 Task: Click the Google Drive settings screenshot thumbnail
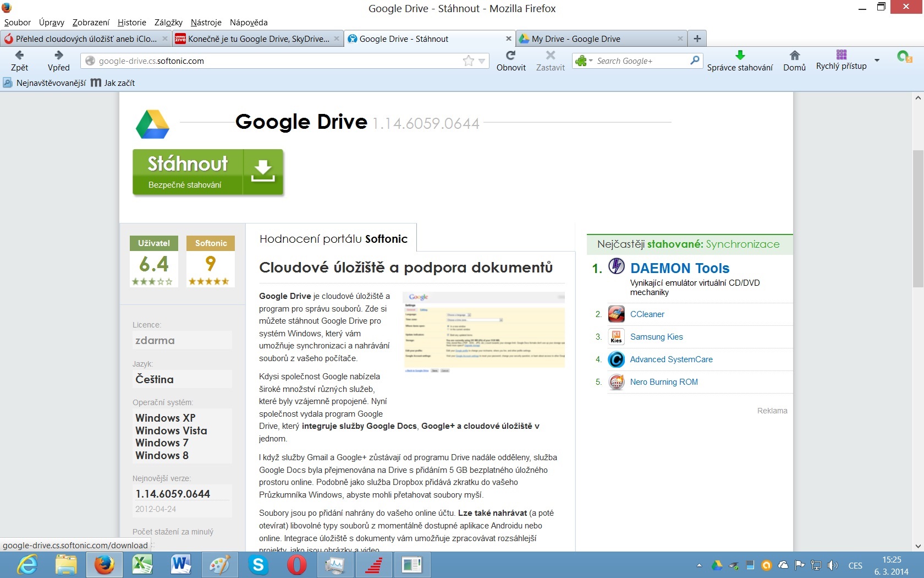pyautogui.click(x=484, y=332)
